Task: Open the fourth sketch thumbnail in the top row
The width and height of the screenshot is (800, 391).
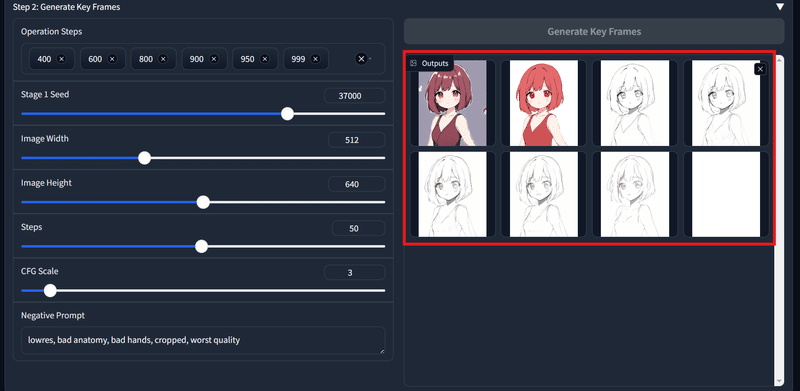Action: pyautogui.click(x=726, y=103)
